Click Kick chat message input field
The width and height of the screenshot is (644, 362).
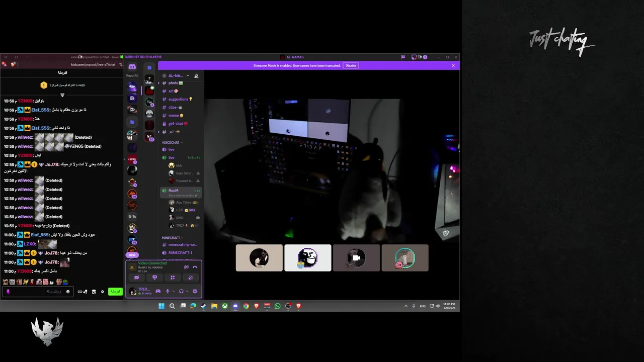[39, 292]
